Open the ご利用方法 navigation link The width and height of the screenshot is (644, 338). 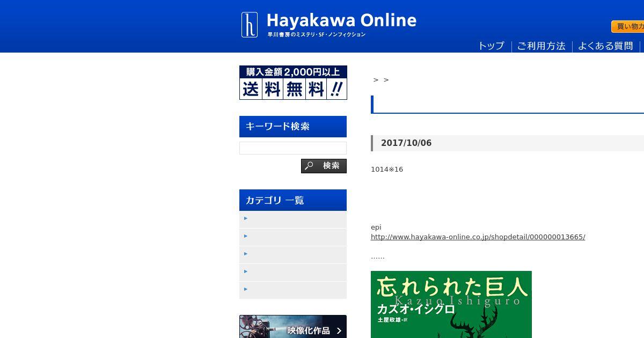(541, 46)
